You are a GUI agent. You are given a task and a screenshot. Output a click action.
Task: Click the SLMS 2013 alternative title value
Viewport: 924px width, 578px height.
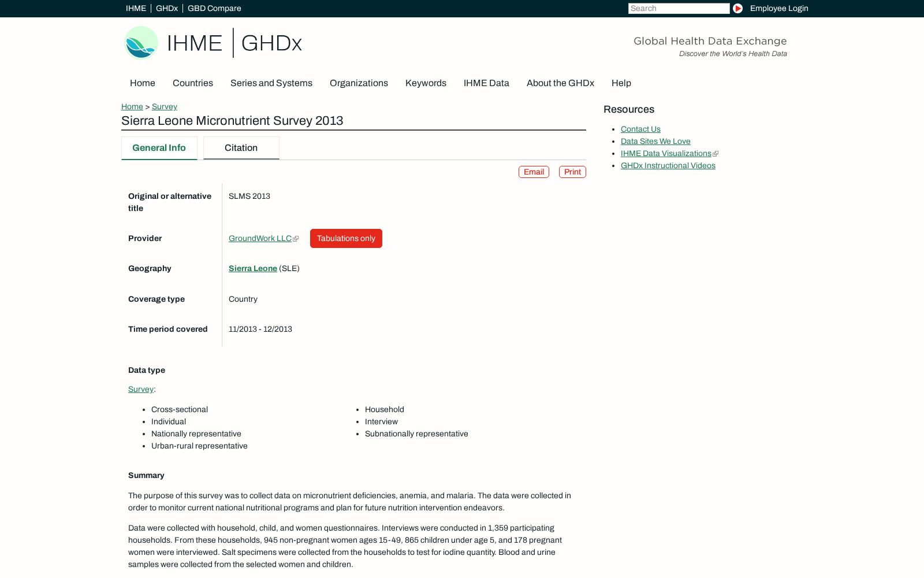point(249,196)
